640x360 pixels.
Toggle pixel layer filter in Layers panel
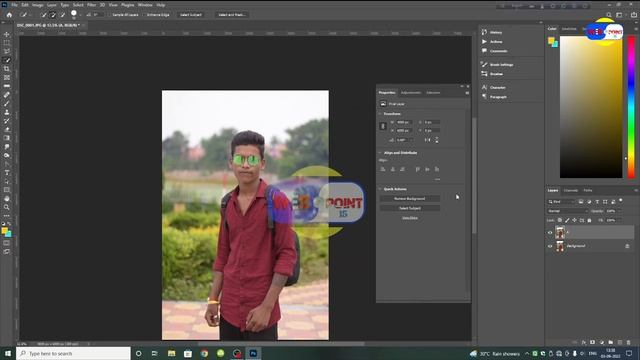581,202
